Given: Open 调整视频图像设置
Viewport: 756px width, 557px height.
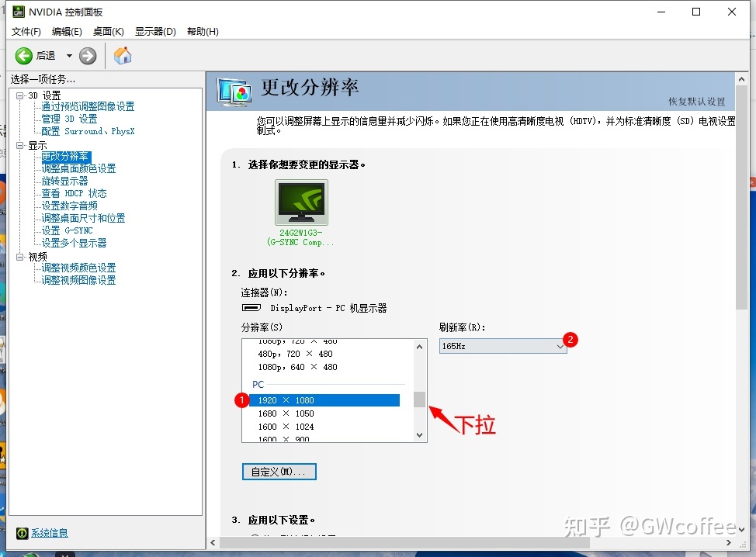Looking at the screenshot, I should 78,280.
